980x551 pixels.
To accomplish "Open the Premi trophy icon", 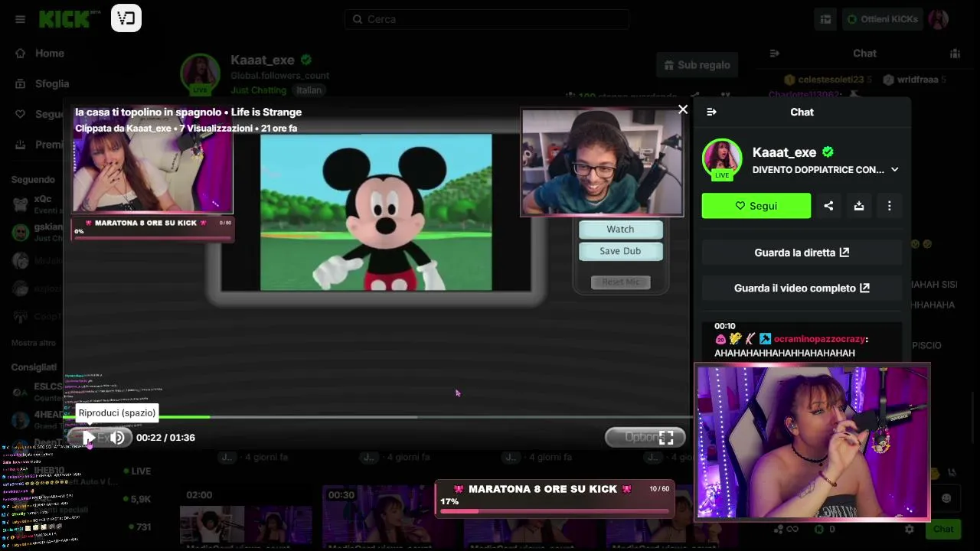I will [20, 145].
